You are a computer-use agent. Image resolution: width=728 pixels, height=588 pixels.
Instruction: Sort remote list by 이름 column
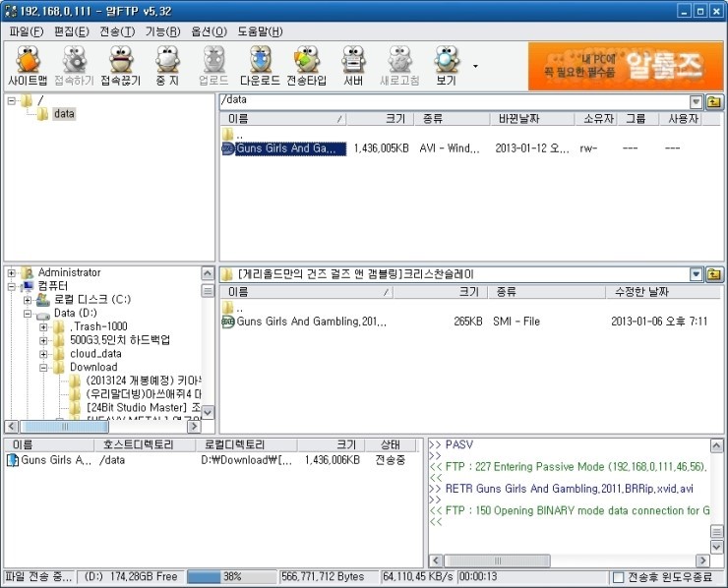(x=283, y=119)
